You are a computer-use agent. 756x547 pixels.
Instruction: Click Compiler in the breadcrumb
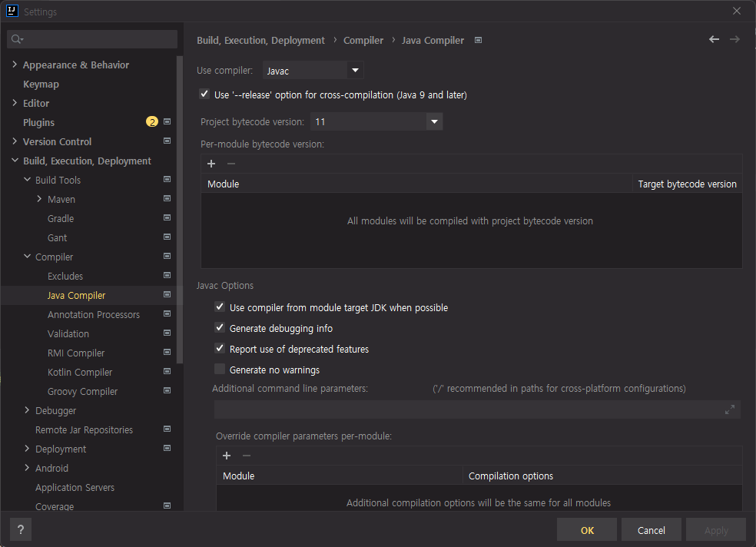(363, 41)
